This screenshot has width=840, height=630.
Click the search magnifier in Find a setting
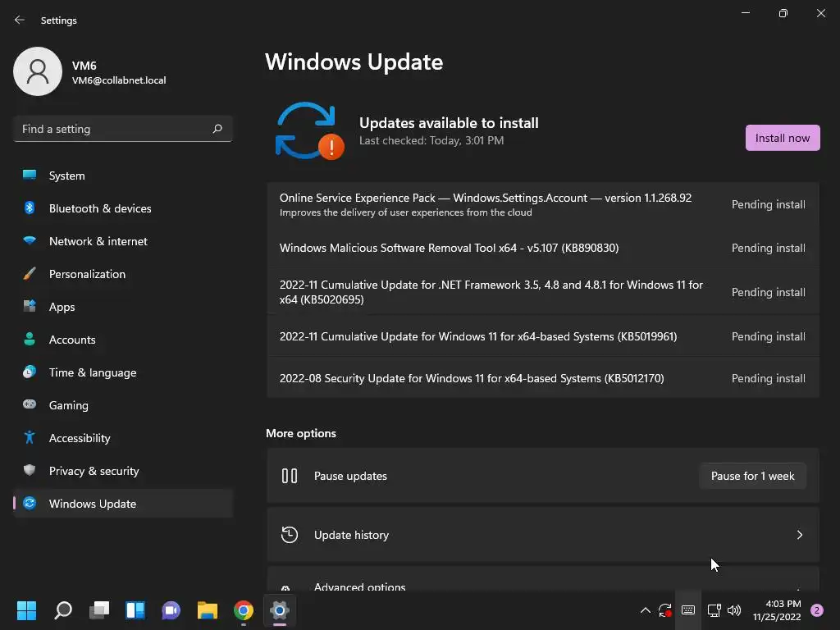point(217,129)
